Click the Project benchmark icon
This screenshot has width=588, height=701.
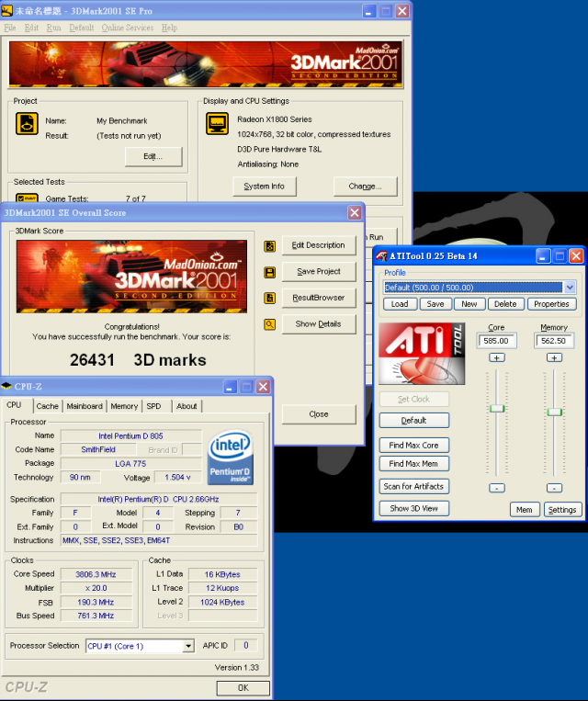tap(27, 124)
